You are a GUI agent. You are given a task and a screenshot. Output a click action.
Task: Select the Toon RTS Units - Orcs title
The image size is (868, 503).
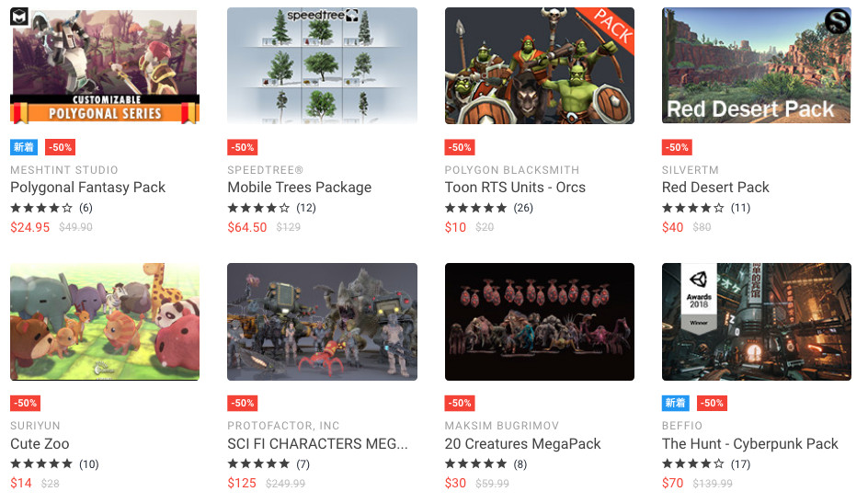tap(515, 188)
